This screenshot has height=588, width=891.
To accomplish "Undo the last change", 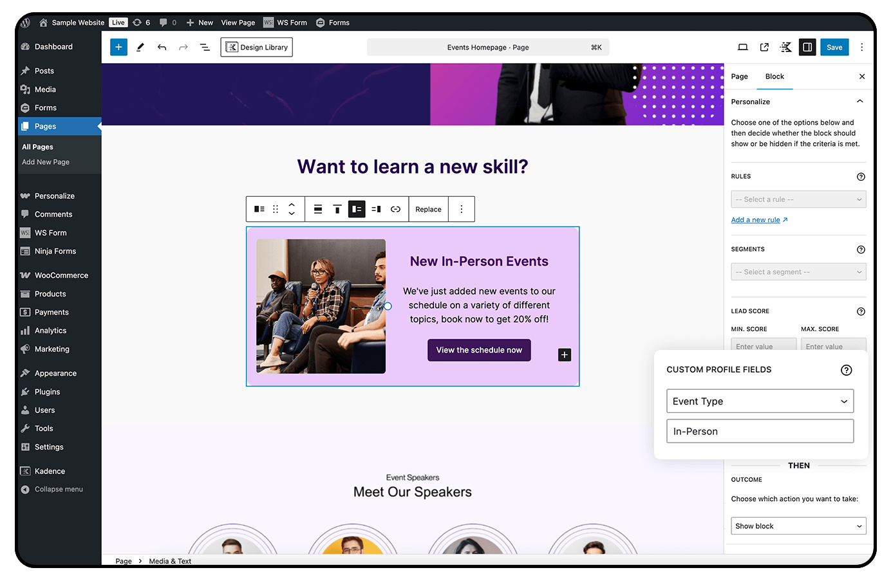I will 162,47.
